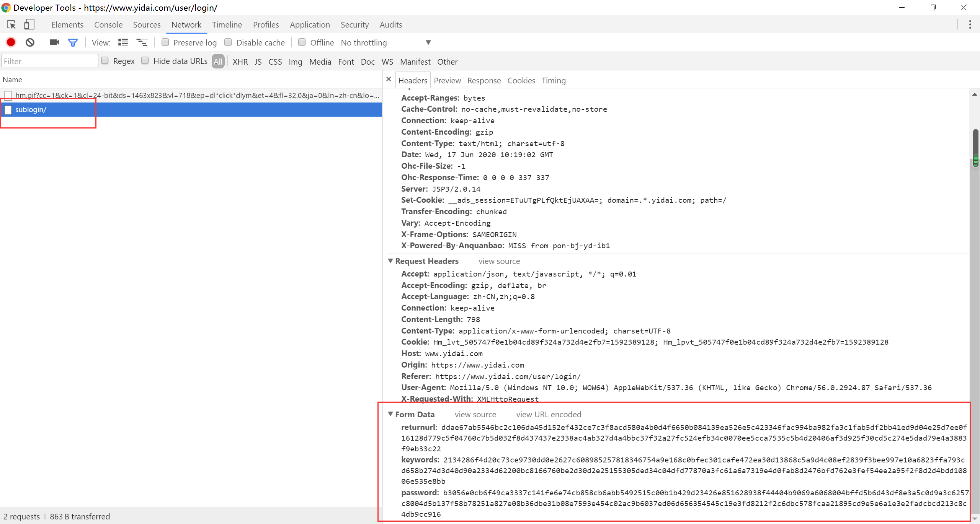The image size is (980, 524).
Task: Collapse the Request Headers section
Action: point(390,261)
